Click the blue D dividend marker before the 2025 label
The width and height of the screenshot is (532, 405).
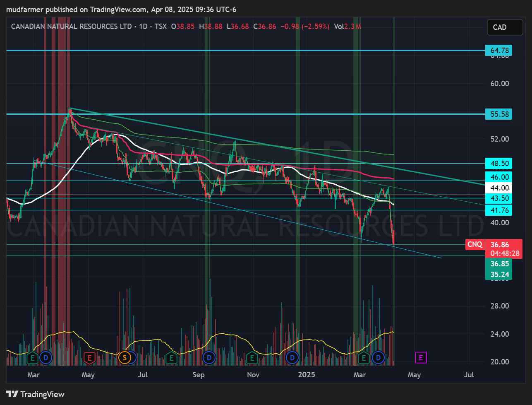click(292, 357)
